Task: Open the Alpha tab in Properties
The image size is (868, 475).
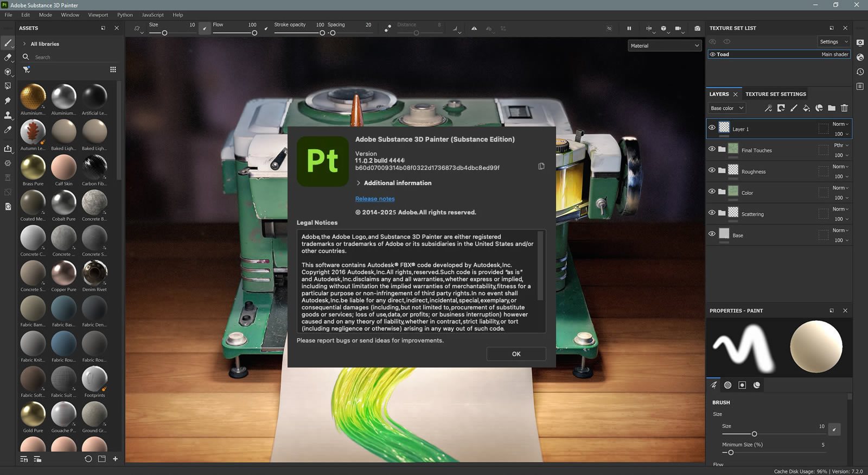Action: pos(728,385)
